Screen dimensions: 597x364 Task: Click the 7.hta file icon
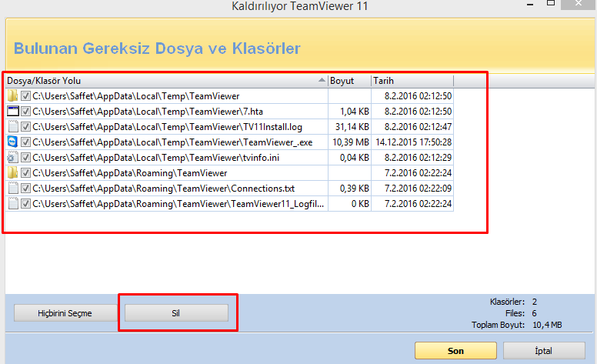[x=13, y=111]
